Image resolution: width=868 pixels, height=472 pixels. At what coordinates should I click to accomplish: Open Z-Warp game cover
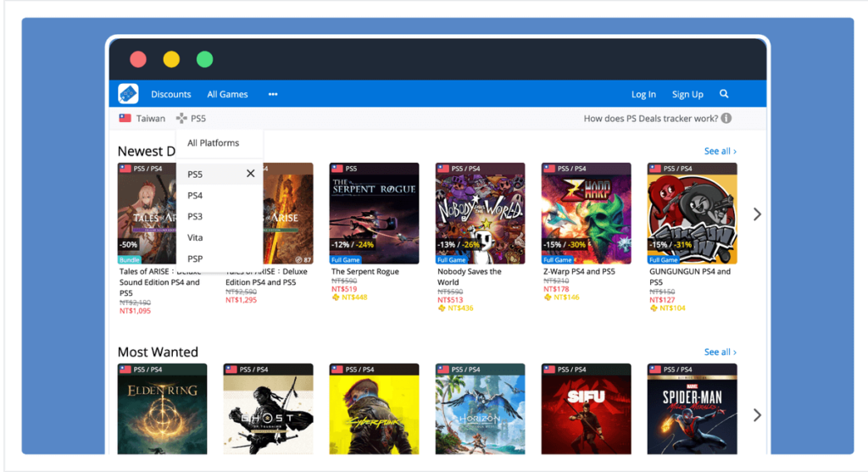point(587,213)
